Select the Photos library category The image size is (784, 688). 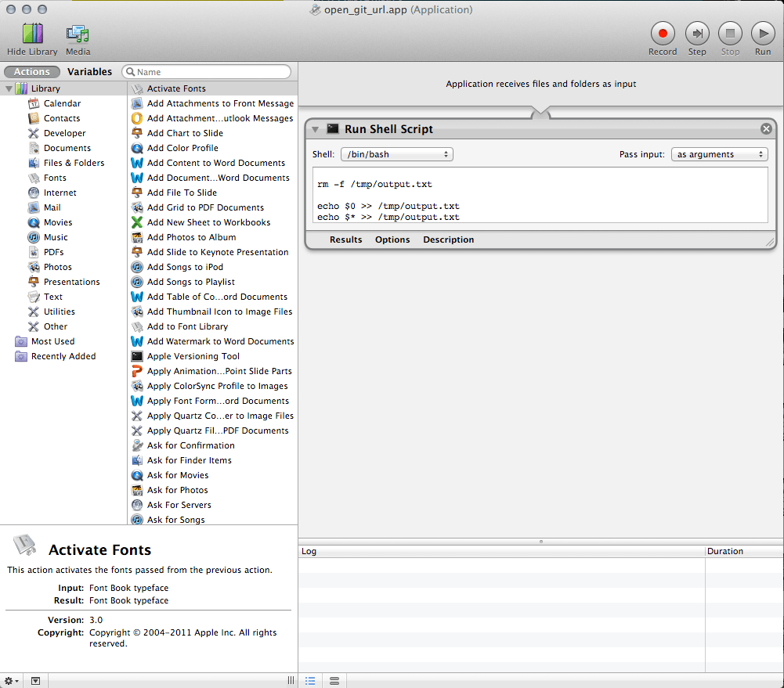[57, 268]
